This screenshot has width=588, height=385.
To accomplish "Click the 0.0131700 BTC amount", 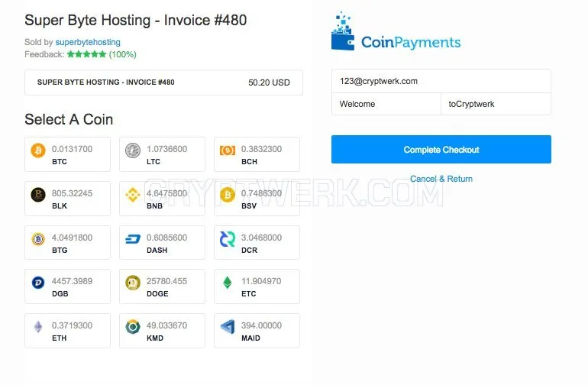I will click(72, 149).
